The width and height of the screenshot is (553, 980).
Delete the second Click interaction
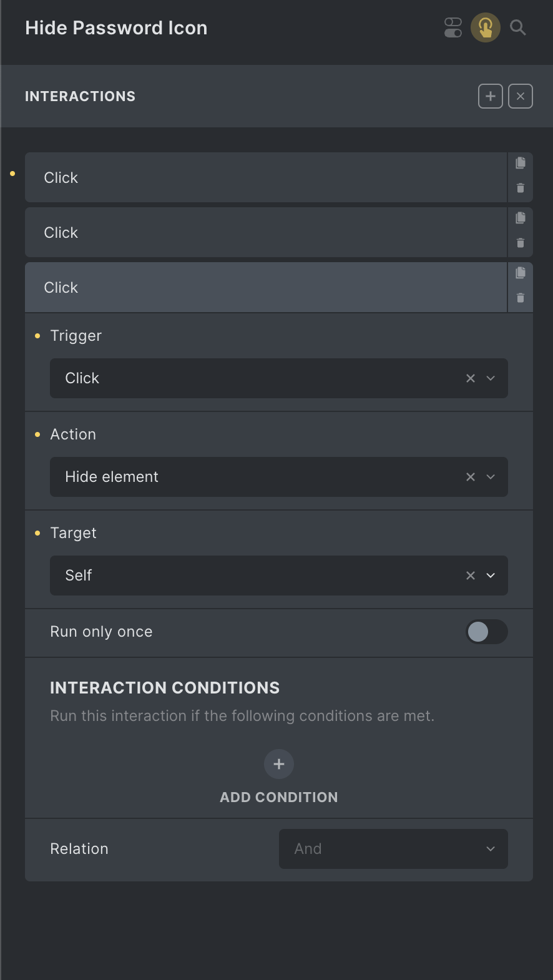pos(521,243)
